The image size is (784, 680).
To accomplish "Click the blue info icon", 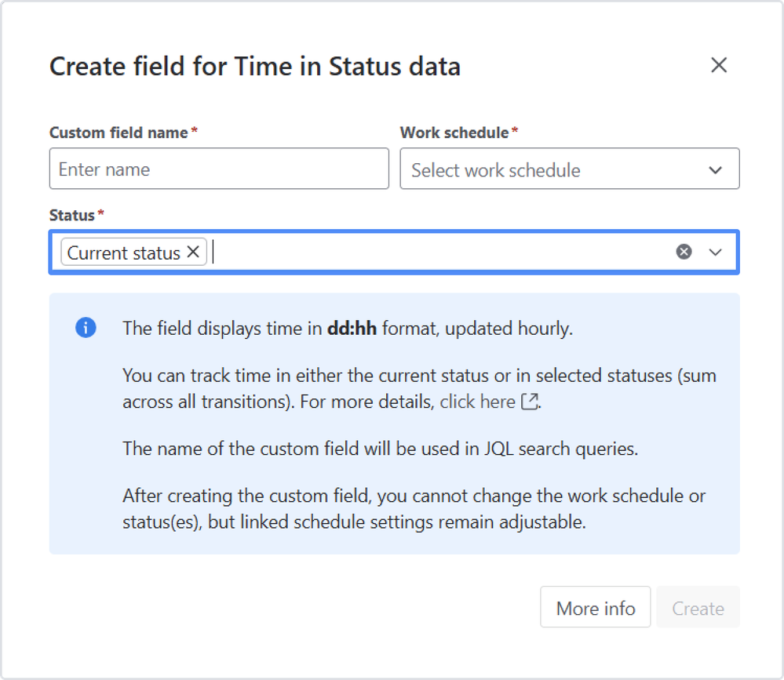I will [x=86, y=328].
